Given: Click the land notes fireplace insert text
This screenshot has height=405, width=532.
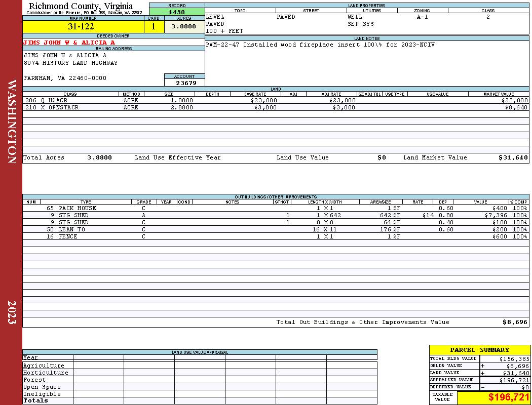Looking at the screenshot, I should click(320, 45).
